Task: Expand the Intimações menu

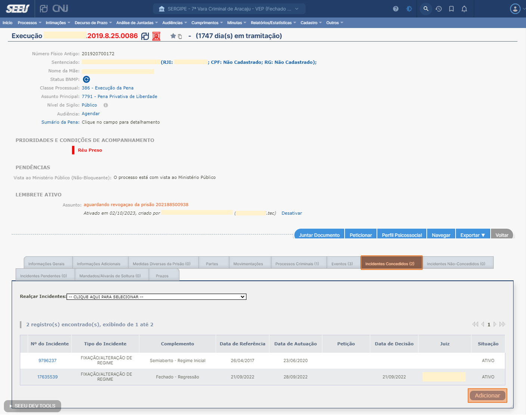Action: coord(58,23)
